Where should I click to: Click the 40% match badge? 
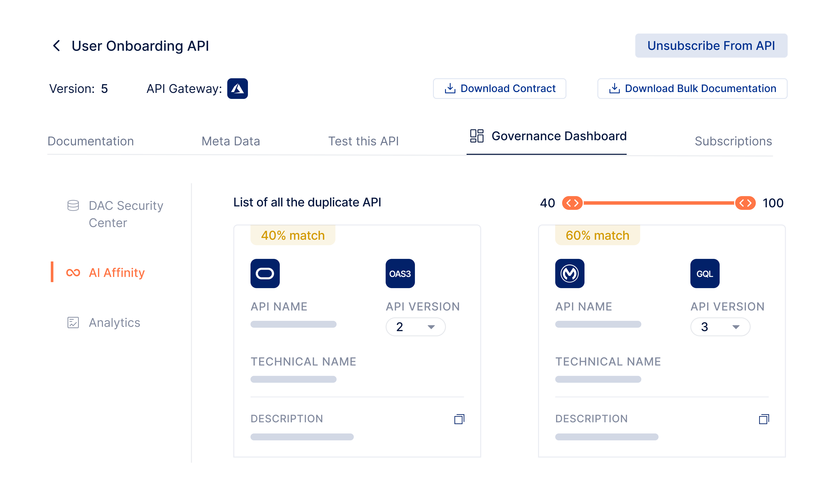point(293,235)
